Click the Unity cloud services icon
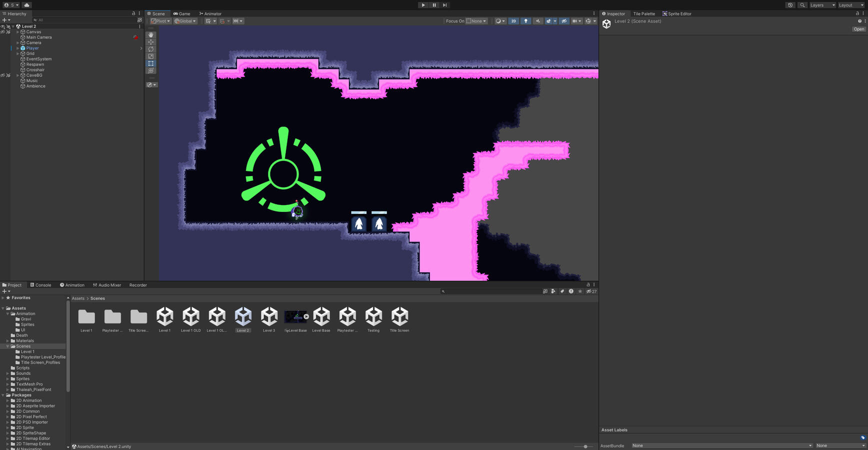The width and height of the screenshot is (868, 450). pyautogui.click(x=26, y=4)
